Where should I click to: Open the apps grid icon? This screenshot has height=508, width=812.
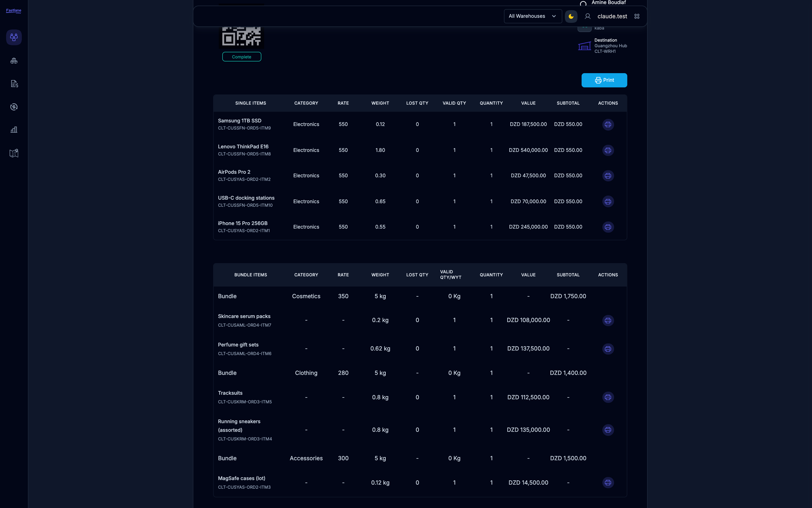pos(637,16)
